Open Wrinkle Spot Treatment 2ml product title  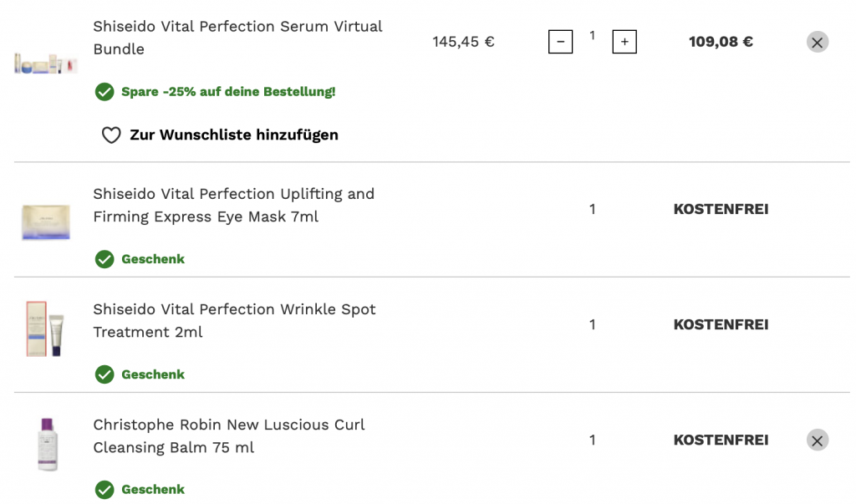tap(234, 321)
